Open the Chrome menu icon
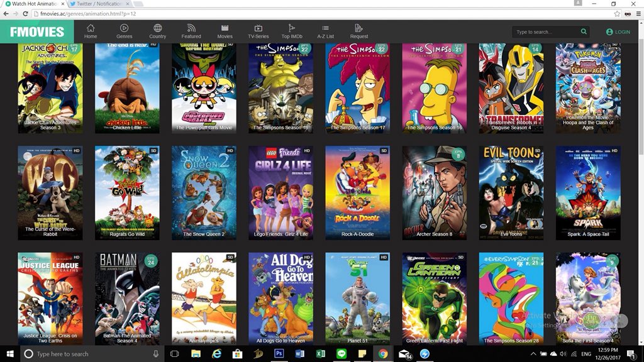 [638, 14]
